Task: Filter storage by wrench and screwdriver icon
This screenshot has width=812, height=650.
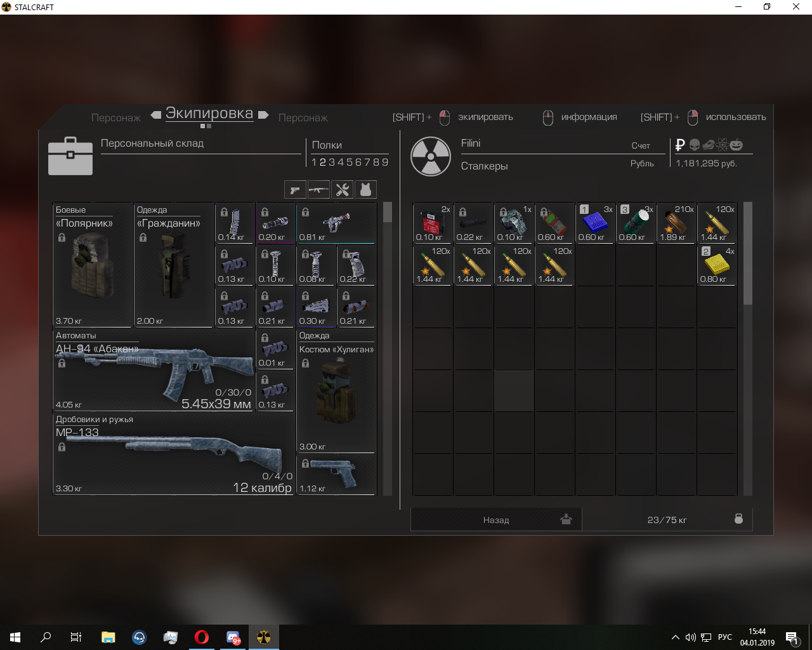Action: point(343,189)
